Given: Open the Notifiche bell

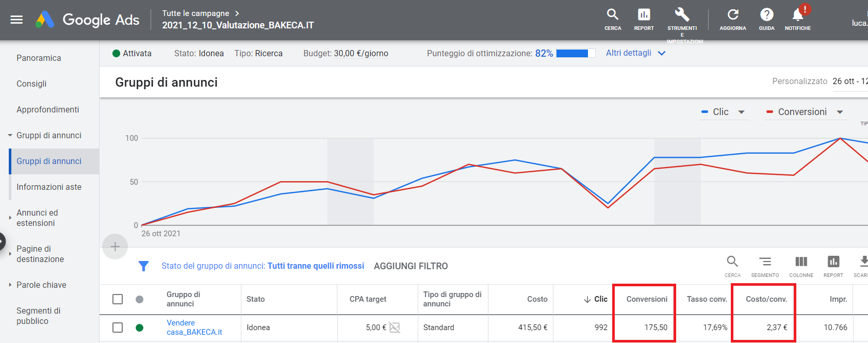Looking at the screenshot, I should coord(797,15).
